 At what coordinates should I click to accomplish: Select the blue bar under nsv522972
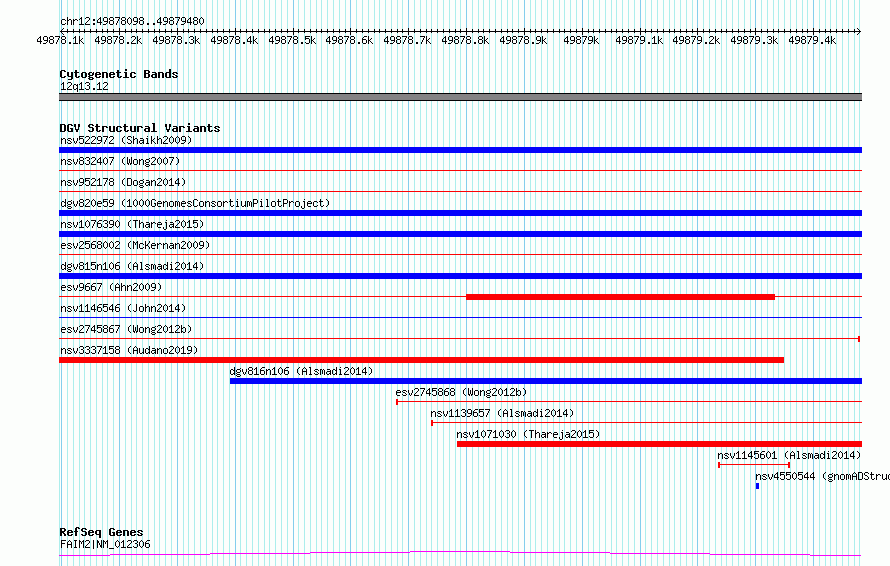point(460,150)
